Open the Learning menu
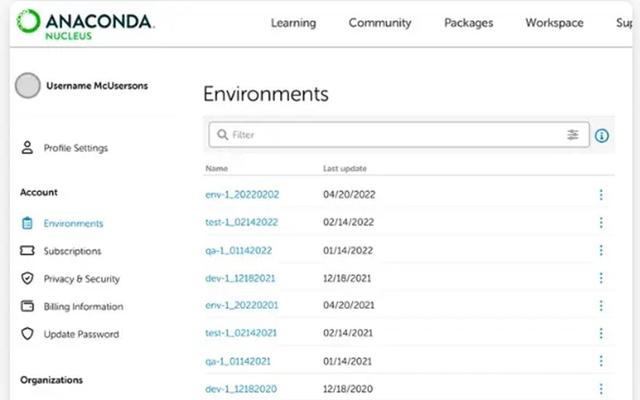This screenshot has height=400, width=640. [293, 23]
